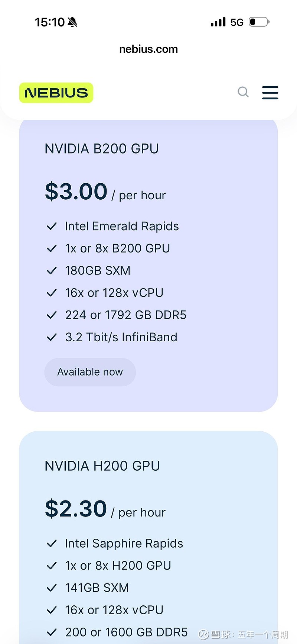Click the 1x or 8x B200 GPU line
Viewport: 297px width, 644px height.
click(x=117, y=248)
